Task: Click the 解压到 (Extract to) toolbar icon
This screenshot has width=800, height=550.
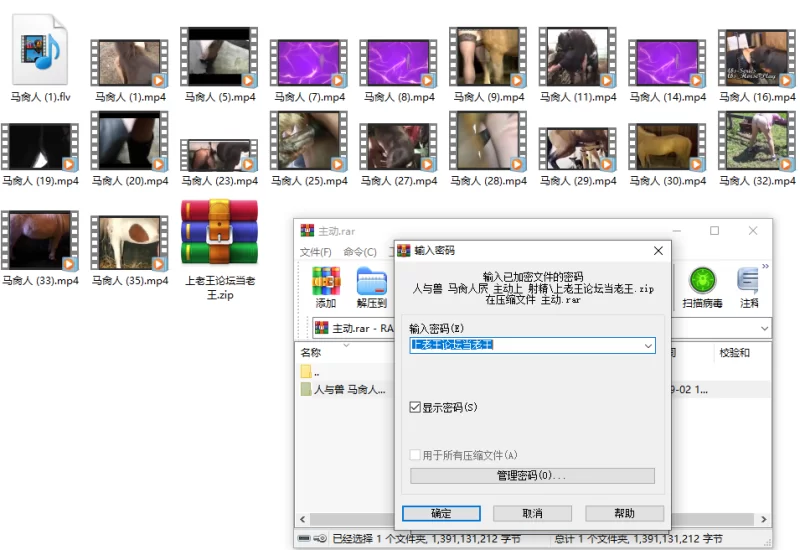Action: 371,287
